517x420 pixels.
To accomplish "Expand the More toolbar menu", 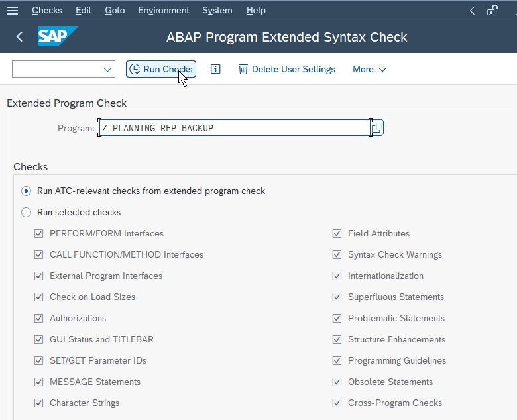I will point(369,69).
